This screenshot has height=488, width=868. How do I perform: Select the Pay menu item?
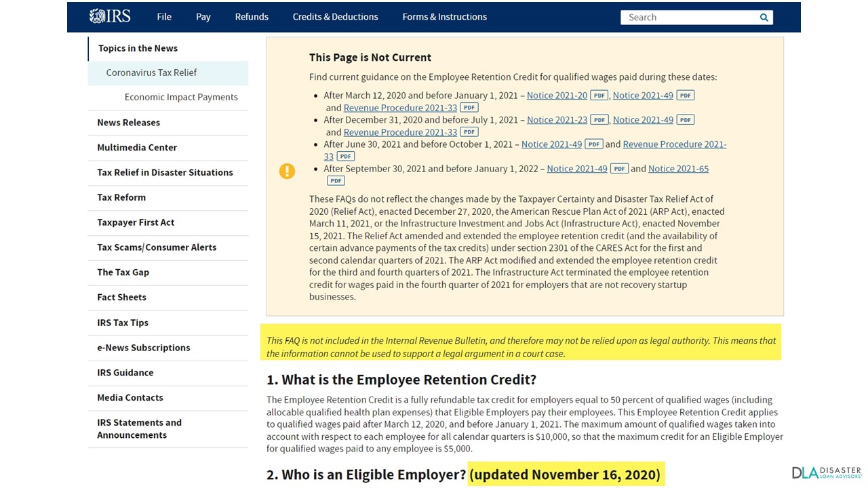click(x=203, y=17)
